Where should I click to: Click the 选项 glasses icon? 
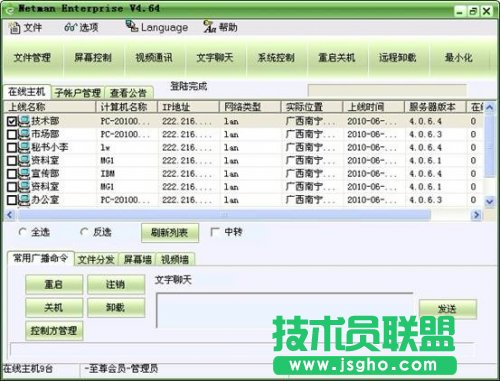tap(71, 27)
